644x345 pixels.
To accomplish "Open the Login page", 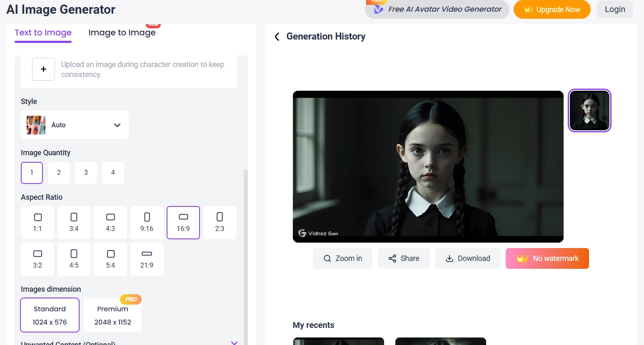I will pos(615,9).
